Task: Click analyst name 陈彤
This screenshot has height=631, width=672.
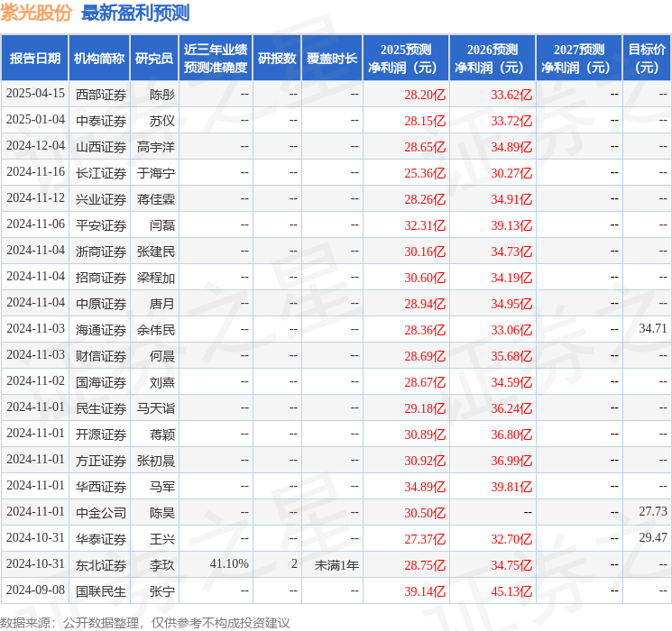Action: point(162,95)
